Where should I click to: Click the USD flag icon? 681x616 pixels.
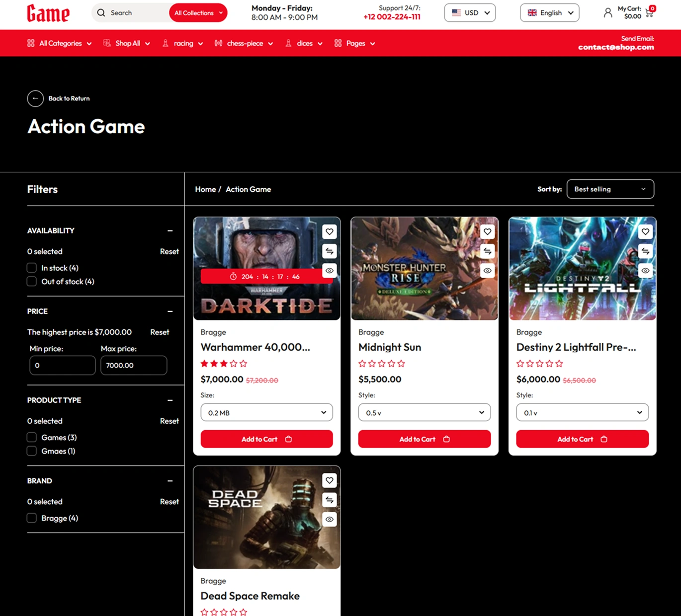pyautogui.click(x=456, y=13)
